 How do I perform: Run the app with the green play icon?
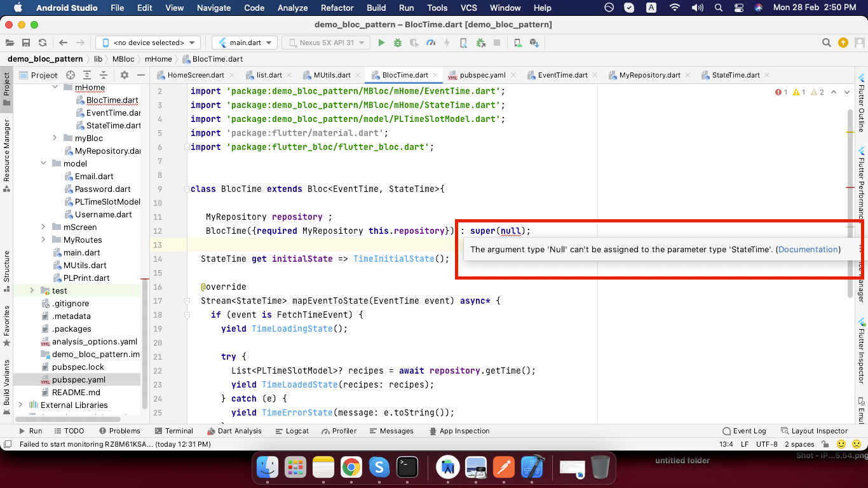(x=381, y=43)
